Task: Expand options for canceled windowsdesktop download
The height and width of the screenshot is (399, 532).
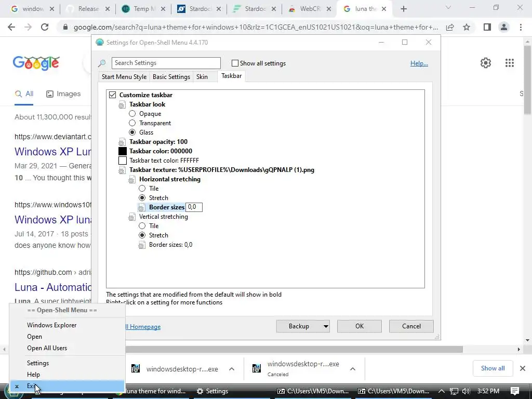Action: click(x=353, y=369)
